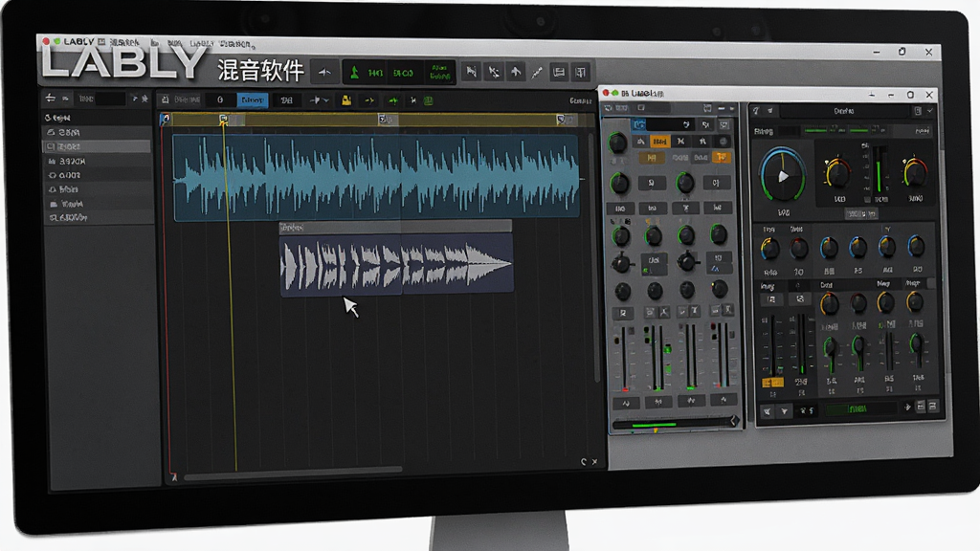Screen dimensions: 980x551
Task: Click the green metronome icon in transport display
Action: point(354,73)
